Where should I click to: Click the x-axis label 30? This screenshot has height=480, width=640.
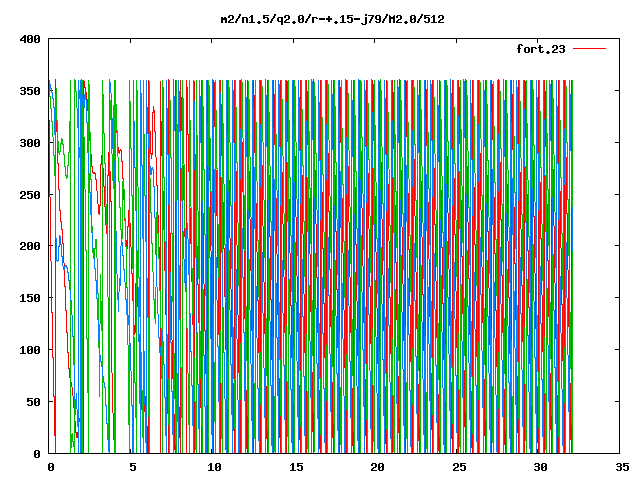[541, 467]
